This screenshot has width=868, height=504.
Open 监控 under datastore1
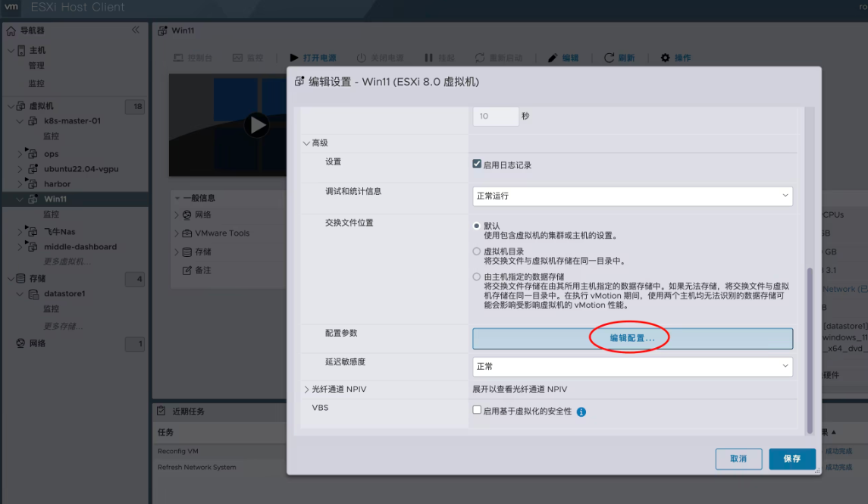[x=52, y=308]
